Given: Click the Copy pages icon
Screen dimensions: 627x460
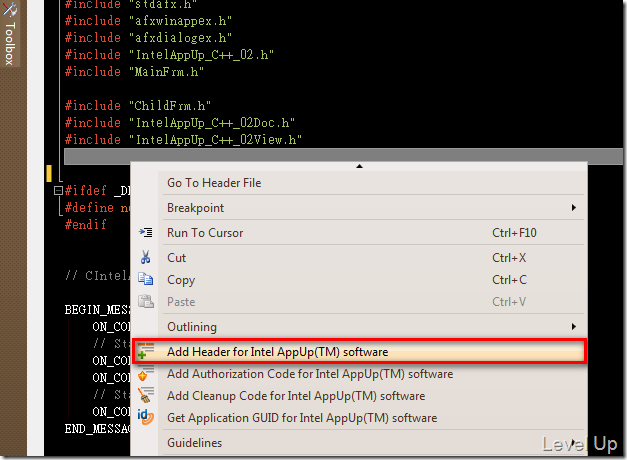Looking at the screenshot, I should click(x=146, y=279).
